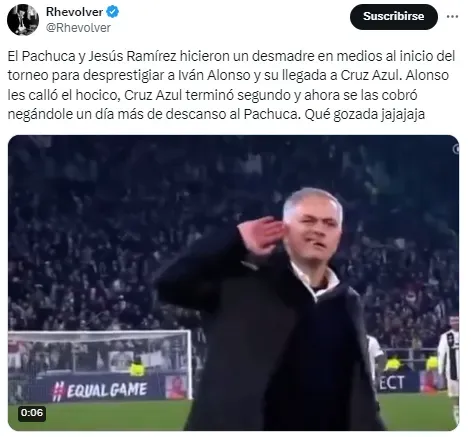Viewport: 471px width, 437px height.
Task: Open the three-dot more options menu
Action: [452, 16]
